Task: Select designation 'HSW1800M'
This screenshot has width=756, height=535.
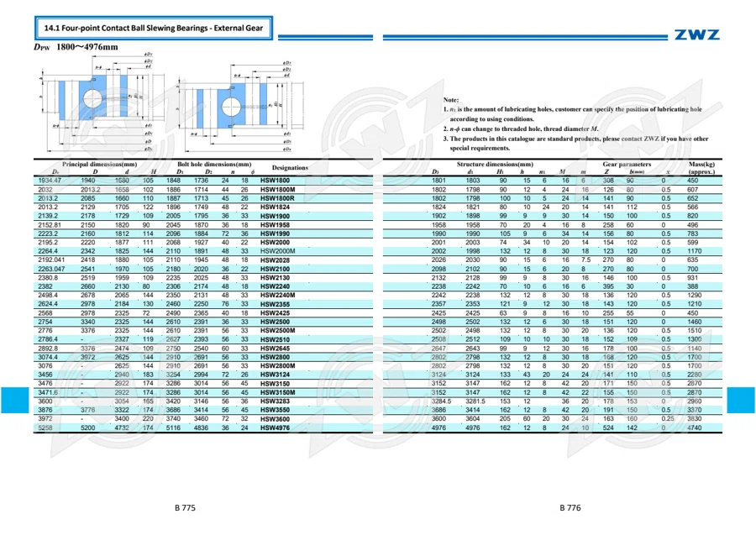Action: tap(278, 190)
